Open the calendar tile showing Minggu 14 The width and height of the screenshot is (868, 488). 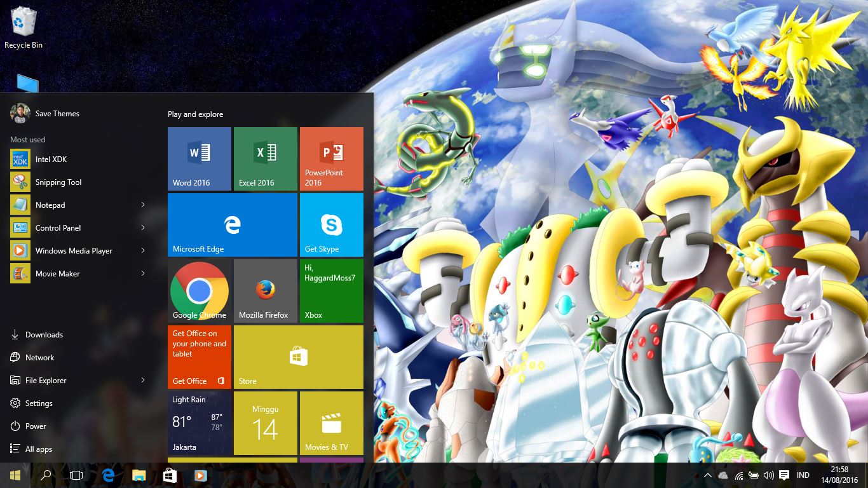(266, 423)
